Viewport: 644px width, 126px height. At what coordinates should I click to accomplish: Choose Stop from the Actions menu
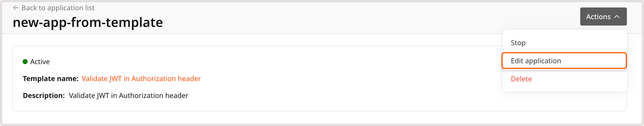coord(518,43)
